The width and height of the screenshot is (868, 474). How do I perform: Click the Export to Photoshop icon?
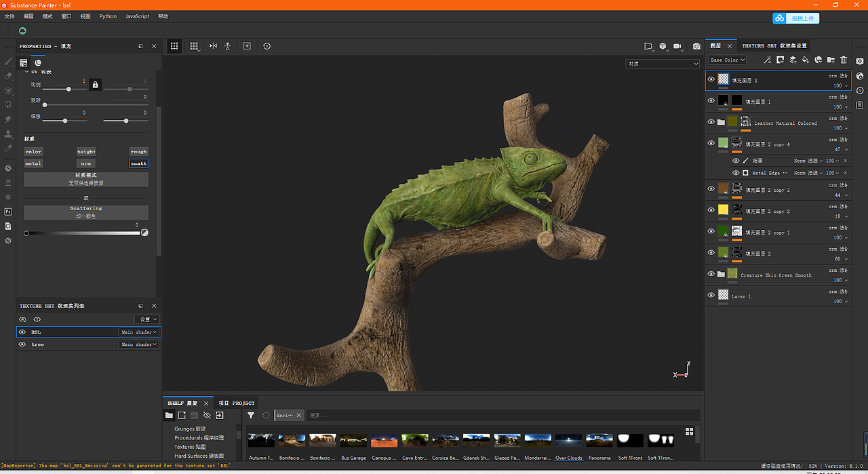point(8,212)
